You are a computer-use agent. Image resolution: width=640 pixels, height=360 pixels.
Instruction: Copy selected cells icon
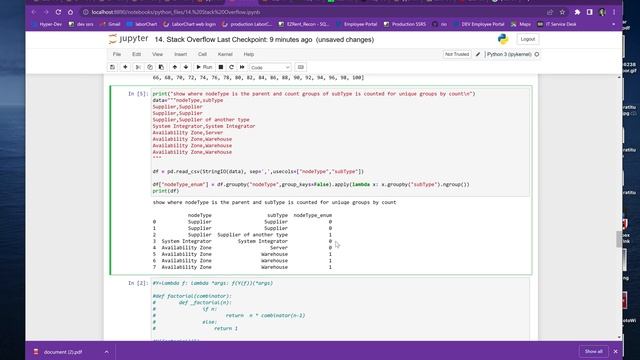[x=150, y=67]
